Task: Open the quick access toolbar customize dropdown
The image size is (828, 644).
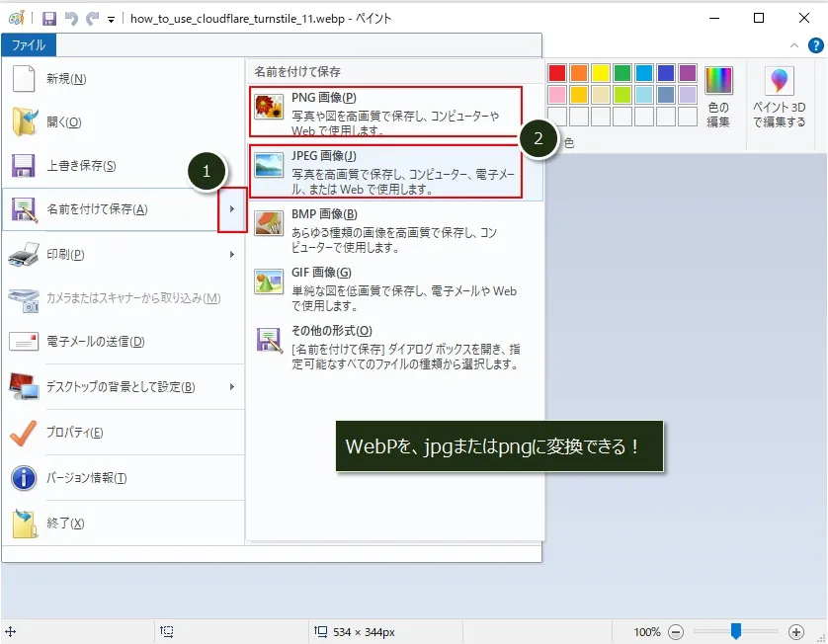Action: [x=111, y=20]
